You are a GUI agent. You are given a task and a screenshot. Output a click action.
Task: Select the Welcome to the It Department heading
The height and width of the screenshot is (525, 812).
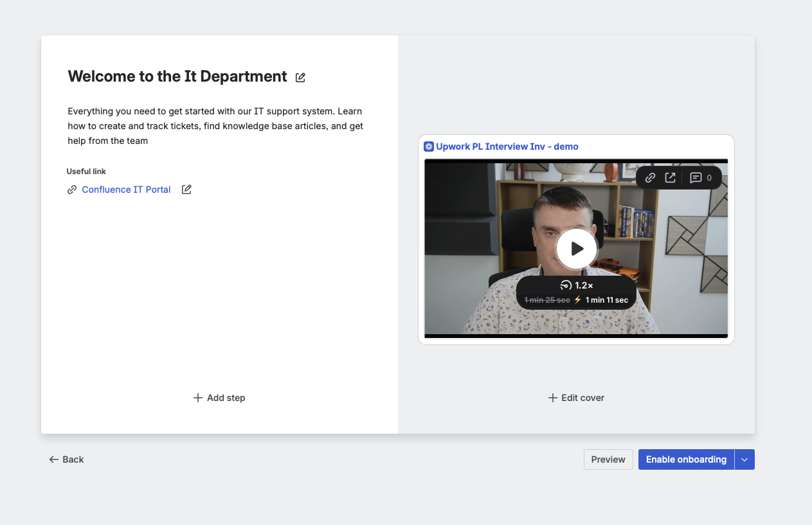click(177, 76)
